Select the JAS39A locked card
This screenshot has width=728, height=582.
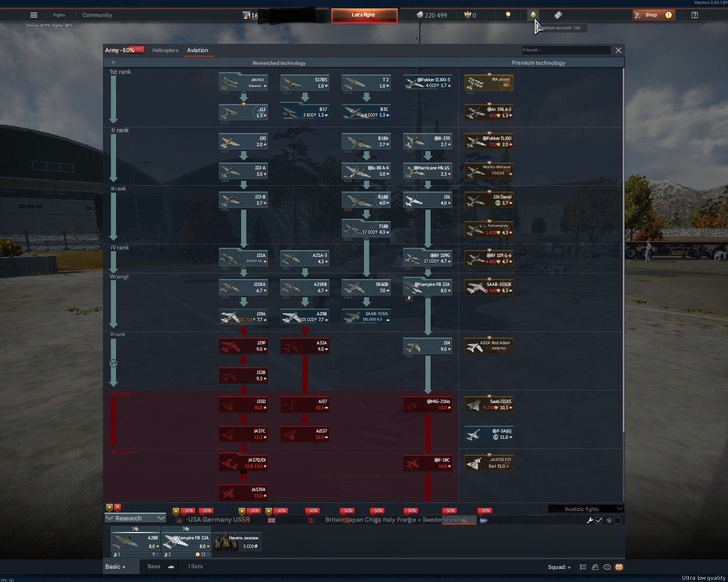click(243, 492)
